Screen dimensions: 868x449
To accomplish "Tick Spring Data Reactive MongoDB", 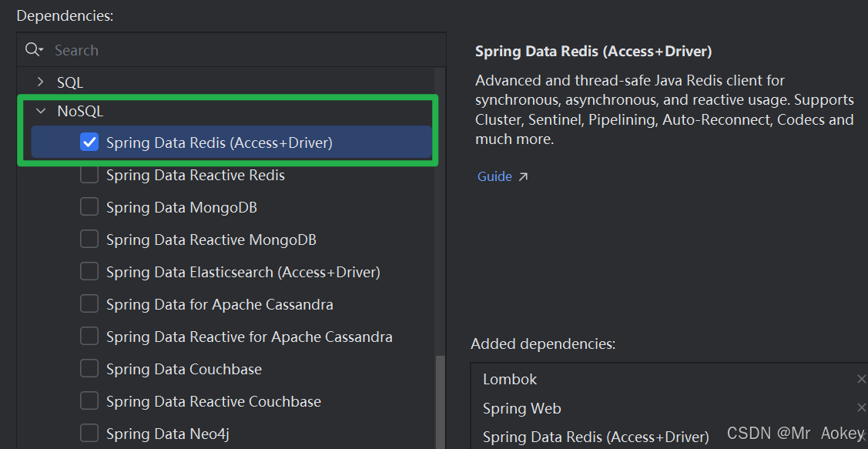I will (89, 240).
